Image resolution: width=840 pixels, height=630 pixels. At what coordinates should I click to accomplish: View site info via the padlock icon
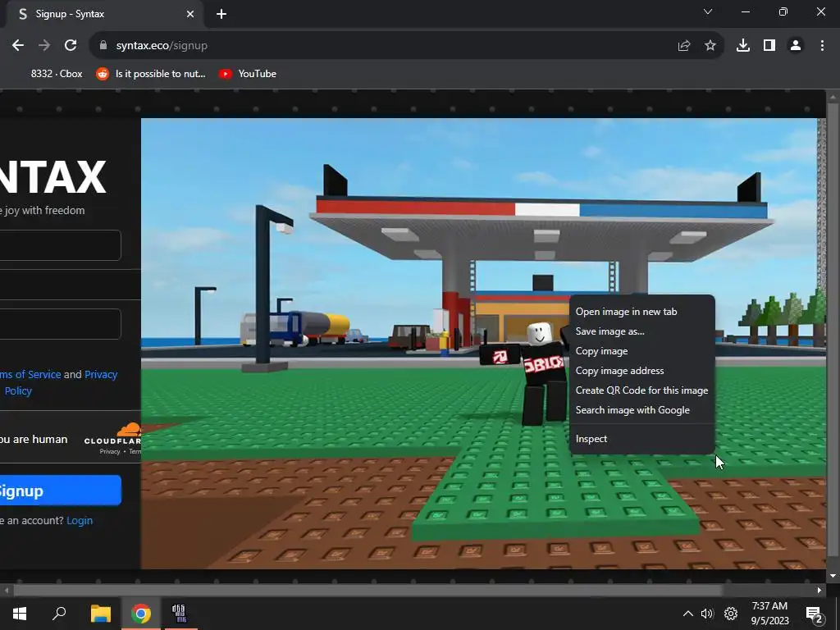coord(103,46)
